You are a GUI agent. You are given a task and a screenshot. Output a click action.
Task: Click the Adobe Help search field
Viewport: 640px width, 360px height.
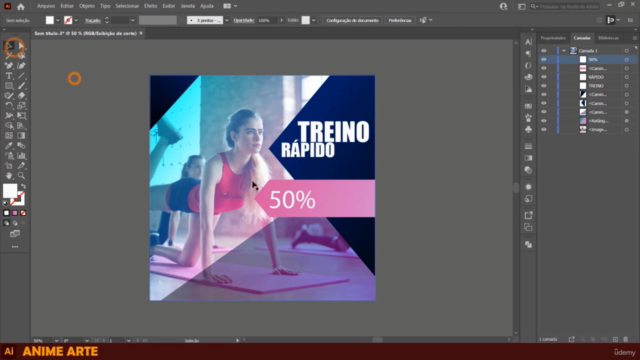[564, 6]
